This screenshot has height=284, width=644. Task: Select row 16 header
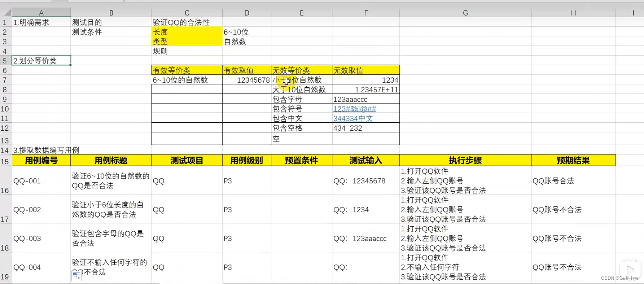click(x=5, y=180)
